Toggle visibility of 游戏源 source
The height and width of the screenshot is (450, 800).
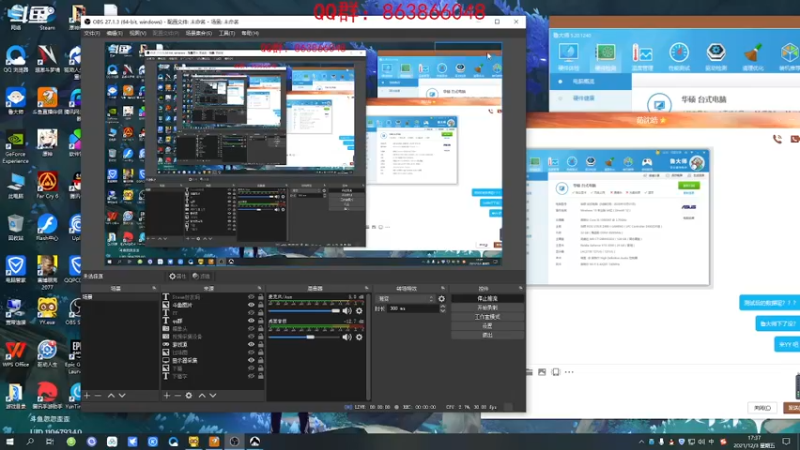(x=251, y=344)
